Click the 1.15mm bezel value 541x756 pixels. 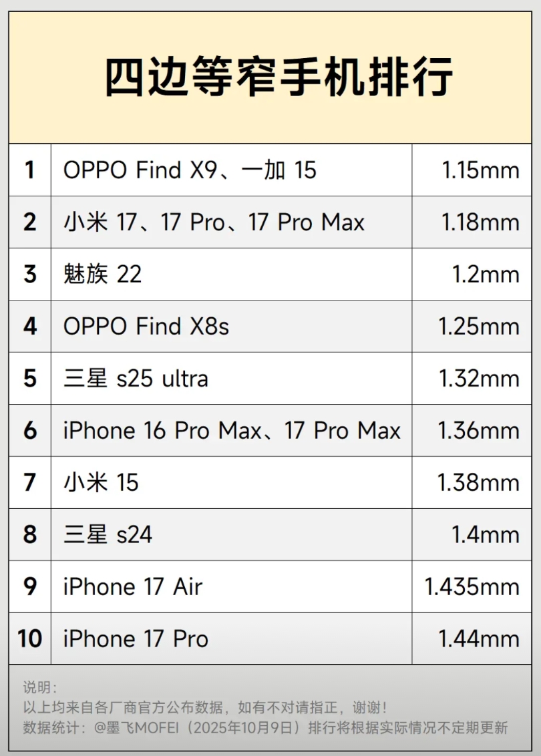pos(480,170)
